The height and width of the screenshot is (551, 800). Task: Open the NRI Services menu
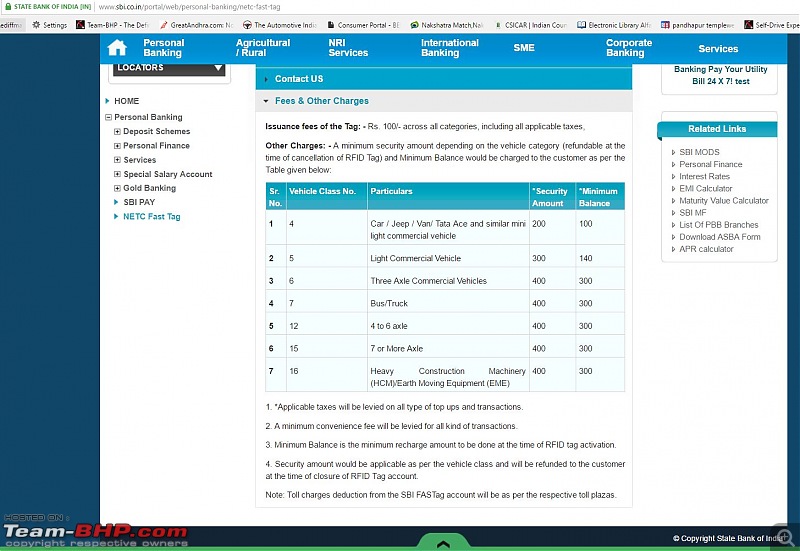coord(348,47)
